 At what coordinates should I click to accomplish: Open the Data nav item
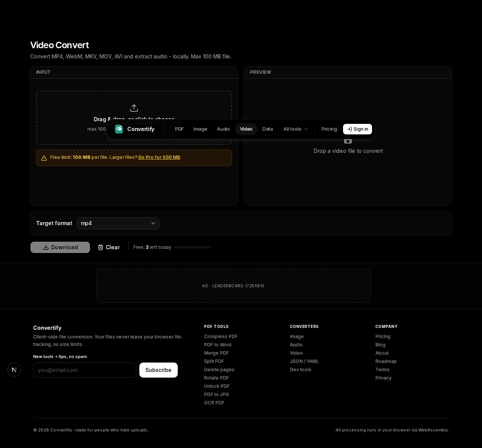(x=268, y=129)
